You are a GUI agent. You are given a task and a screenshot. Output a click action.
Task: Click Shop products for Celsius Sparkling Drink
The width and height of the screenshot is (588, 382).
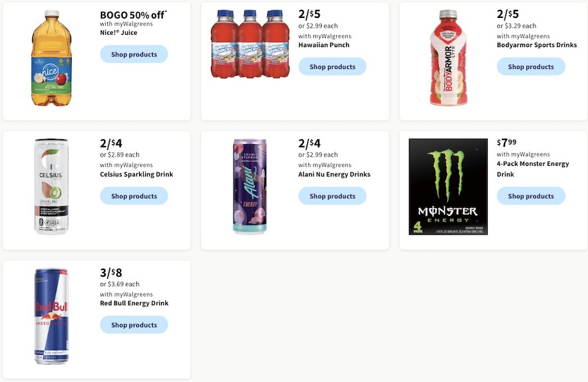134,196
